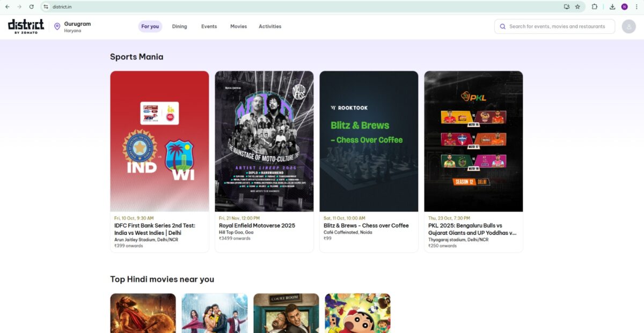Open Blitz & Brews - Chess over Coffee title

(366, 226)
